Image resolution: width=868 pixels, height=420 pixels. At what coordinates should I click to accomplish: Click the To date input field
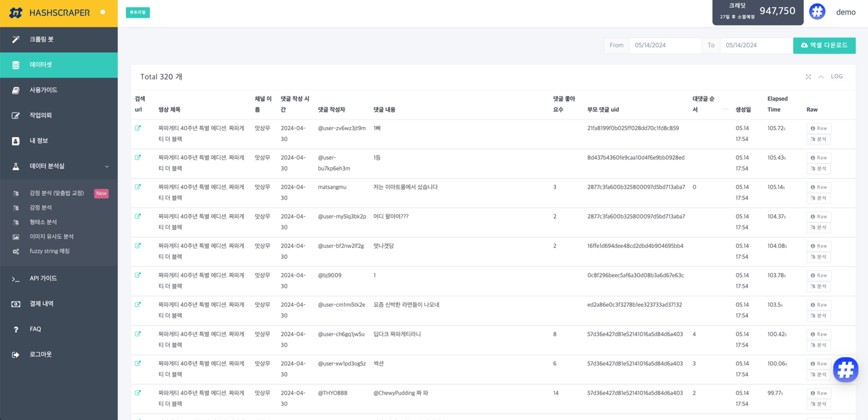[756, 45]
